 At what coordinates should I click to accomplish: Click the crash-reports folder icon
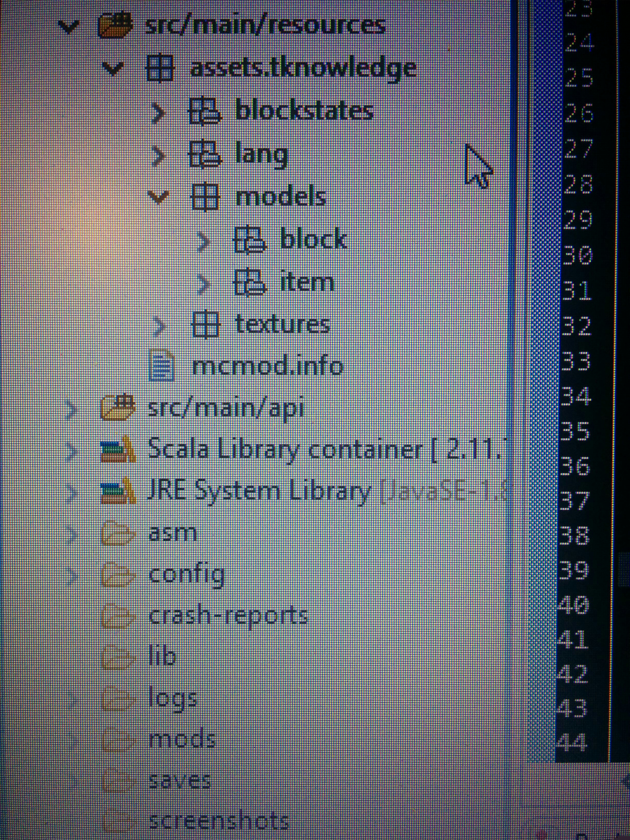118,616
